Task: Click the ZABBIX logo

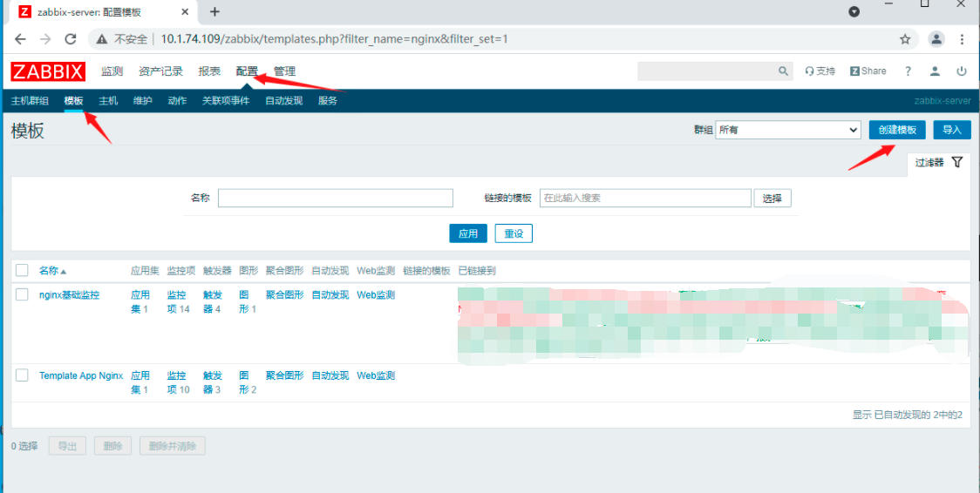Action: pos(48,71)
